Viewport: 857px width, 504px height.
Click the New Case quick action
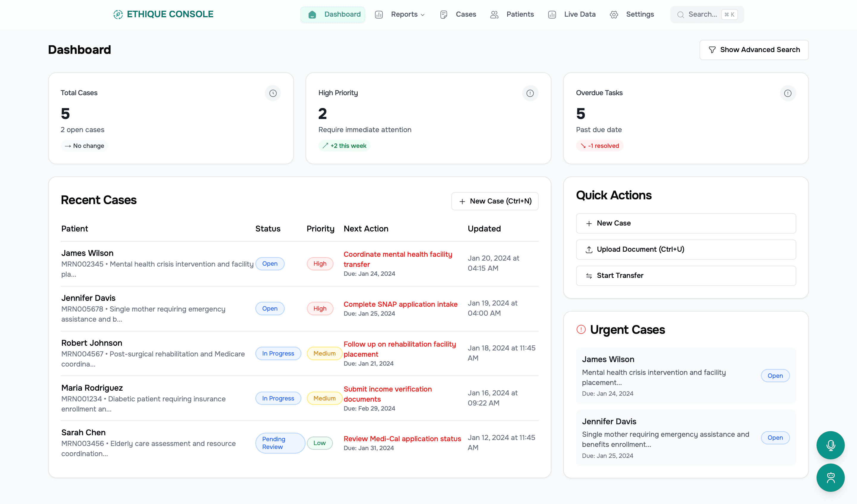(685, 223)
